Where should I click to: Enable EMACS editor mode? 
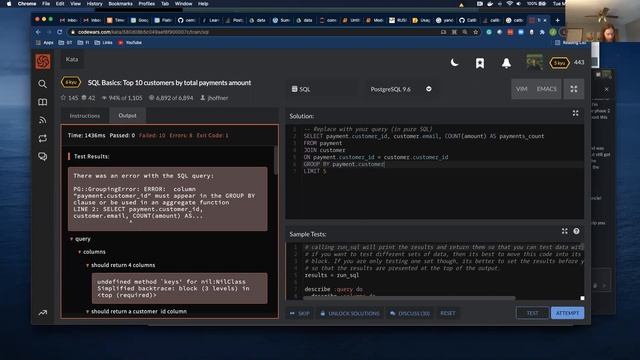click(547, 89)
